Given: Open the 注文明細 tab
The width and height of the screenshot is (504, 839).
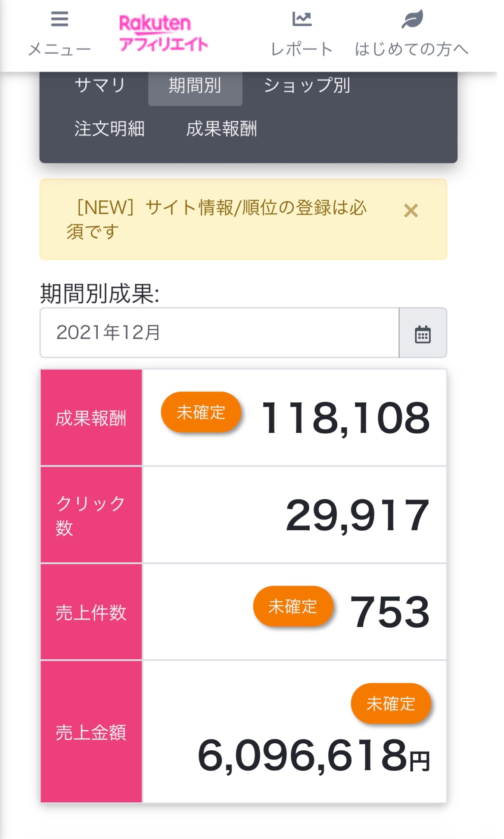Looking at the screenshot, I should pyautogui.click(x=109, y=129).
